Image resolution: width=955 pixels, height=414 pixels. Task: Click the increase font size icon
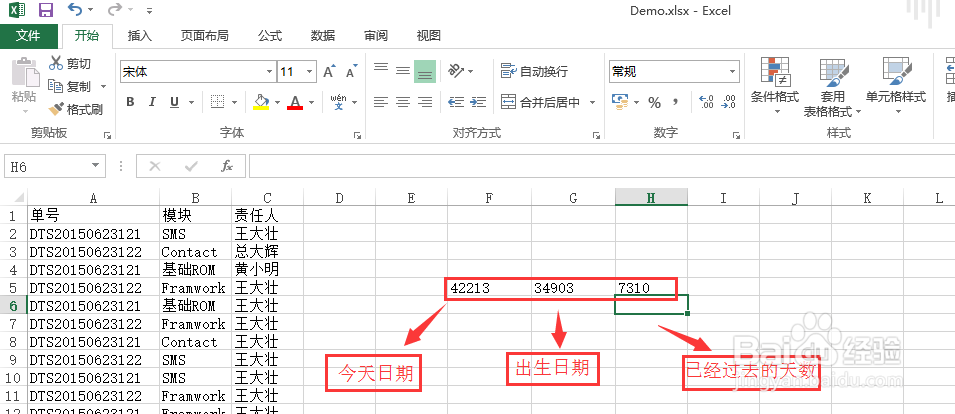pyautogui.click(x=329, y=72)
